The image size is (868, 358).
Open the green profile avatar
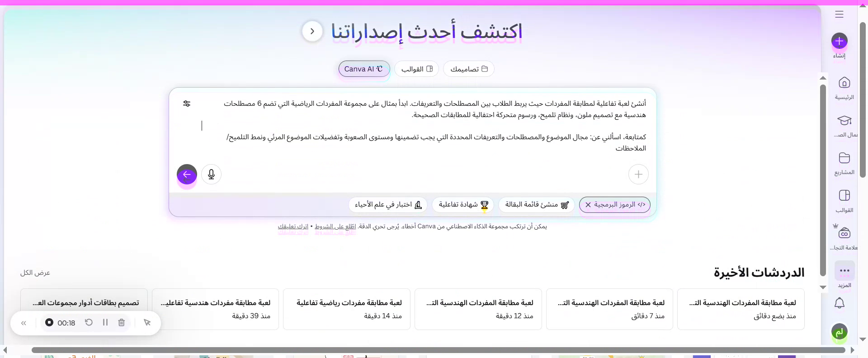coord(839,332)
